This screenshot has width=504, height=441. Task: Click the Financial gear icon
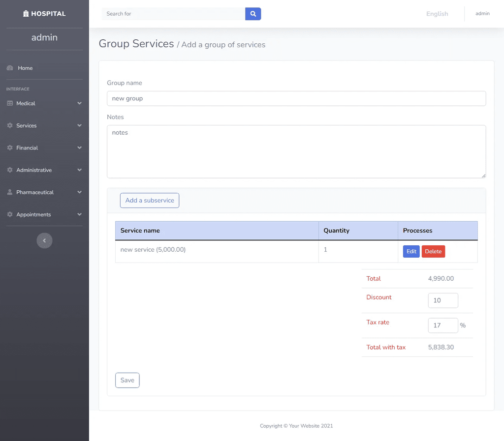[x=10, y=147]
